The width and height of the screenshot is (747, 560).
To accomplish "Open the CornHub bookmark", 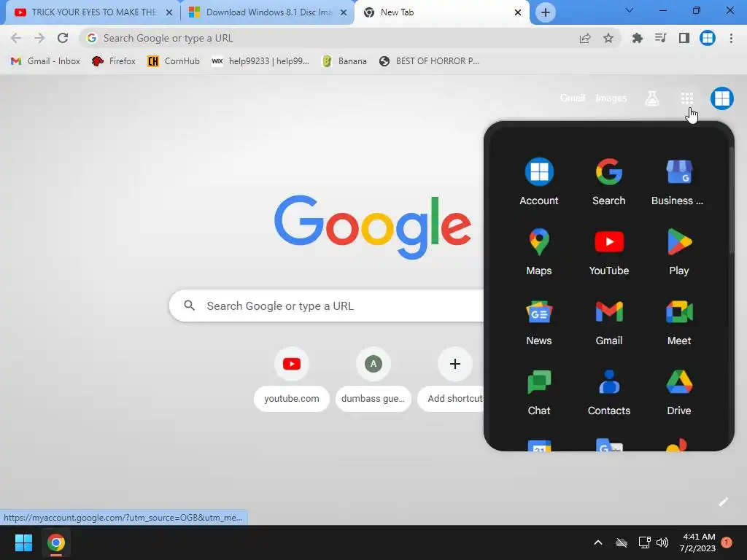I will pos(174,61).
